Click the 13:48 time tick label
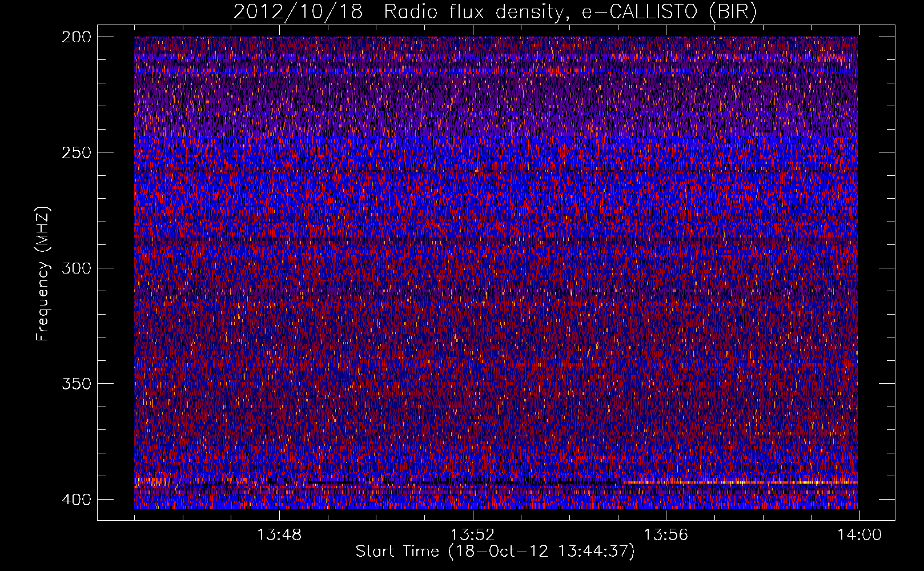The width and height of the screenshot is (924, 571). point(279,535)
